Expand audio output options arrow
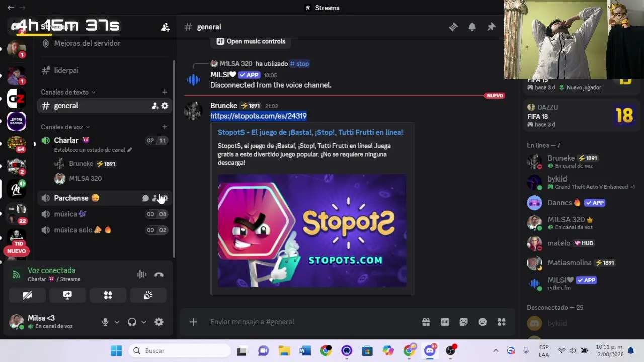The image size is (644, 362). click(x=144, y=322)
